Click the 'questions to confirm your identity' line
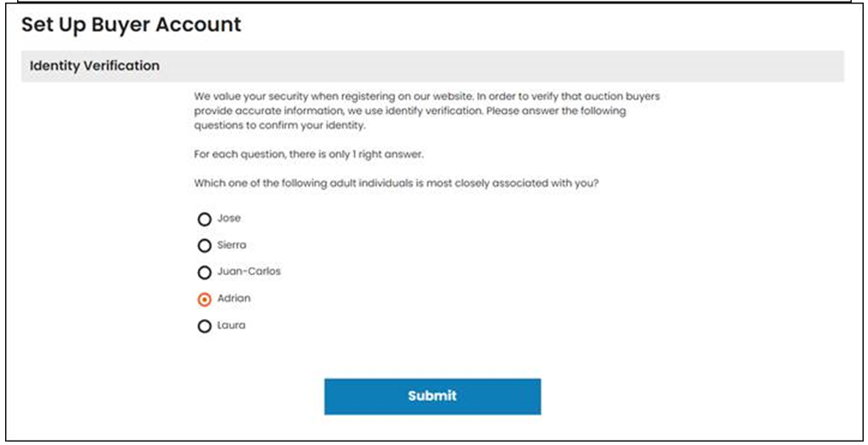 click(279, 125)
